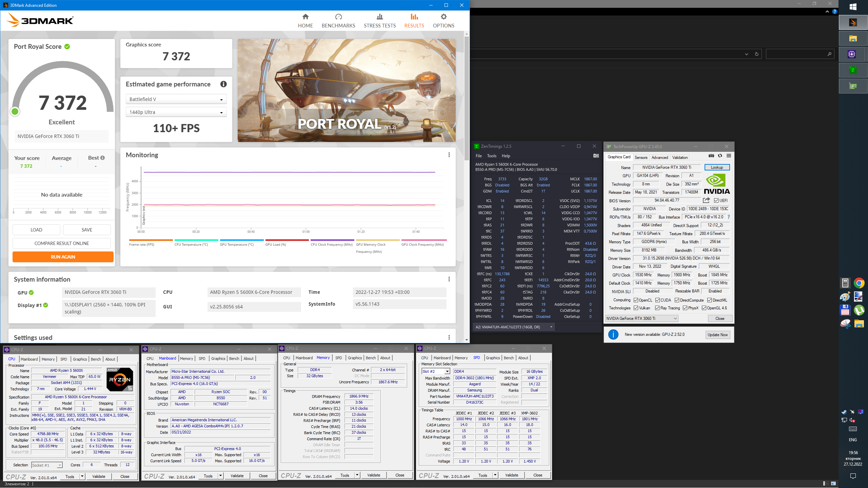Click COMPARE RESULT ONLINE button
868x488 pixels.
pyautogui.click(x=62, y=243)
